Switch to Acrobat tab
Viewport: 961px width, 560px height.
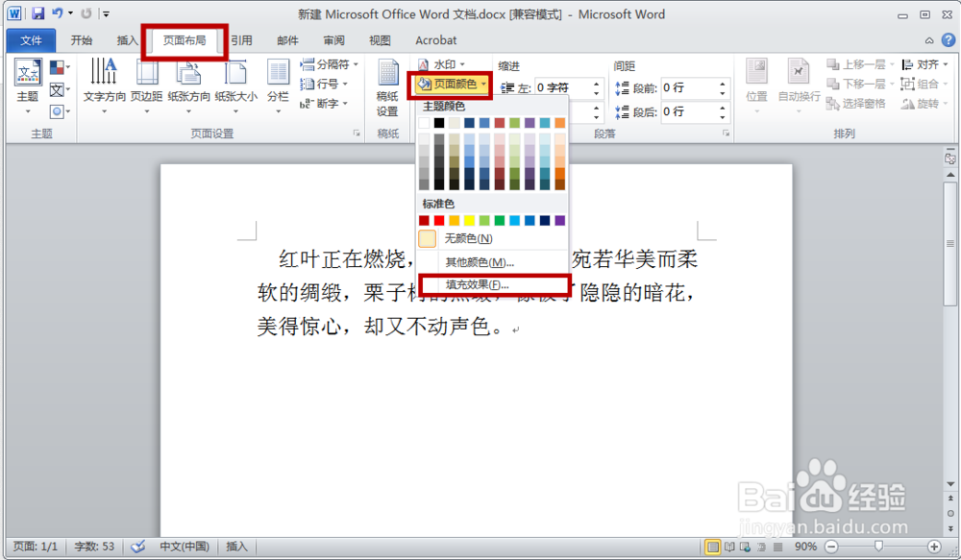435,40
